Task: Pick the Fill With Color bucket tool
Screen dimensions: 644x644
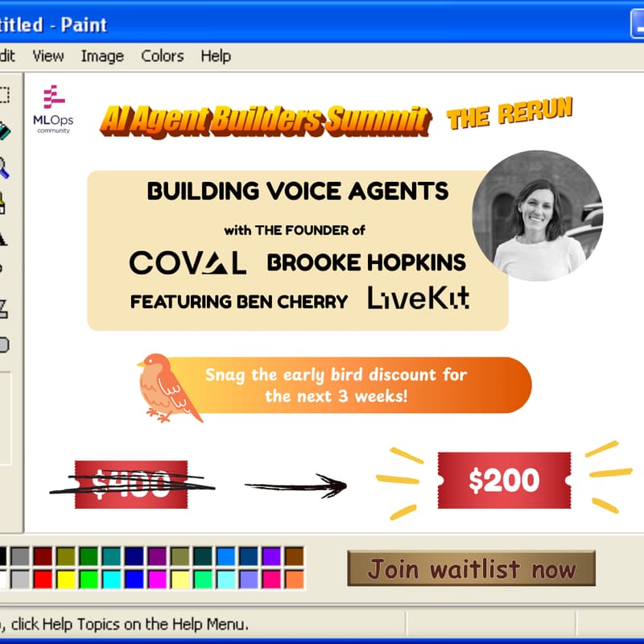Action: [x=4, y=131]
